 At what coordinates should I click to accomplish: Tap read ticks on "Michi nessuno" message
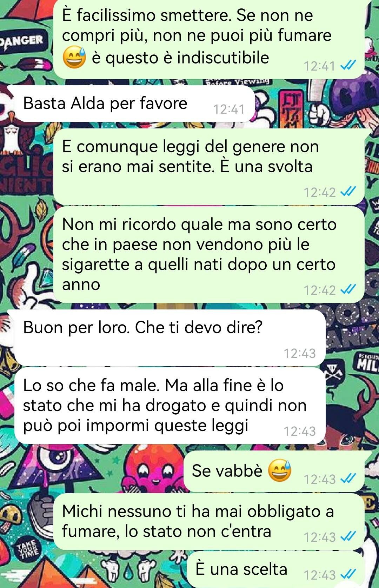349,536
